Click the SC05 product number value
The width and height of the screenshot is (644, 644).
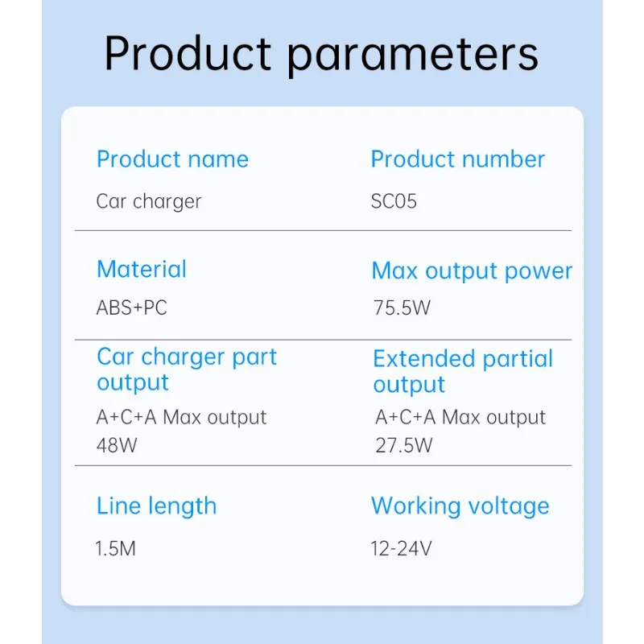[394, 201]
